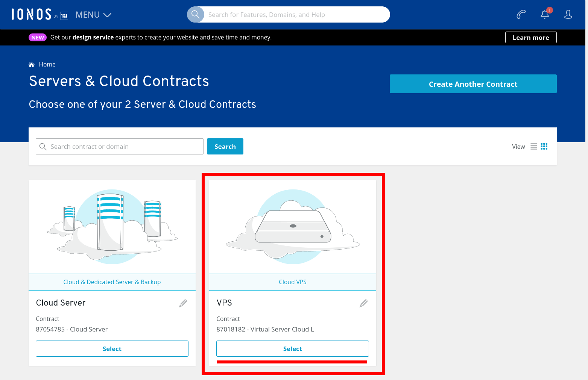This screenshot has height=380, width=588.
Task: Click the Learn more button
Action: pyautogui.click(x=531, y=38)
